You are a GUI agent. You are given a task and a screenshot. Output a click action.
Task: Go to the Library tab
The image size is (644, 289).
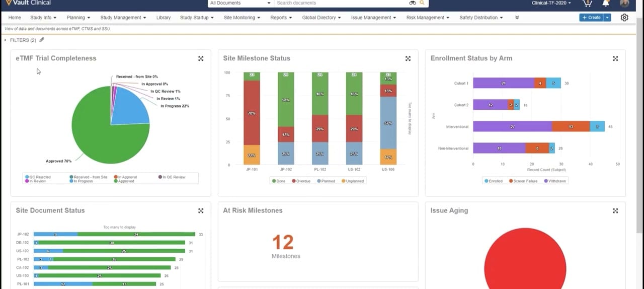coord(164,18)
